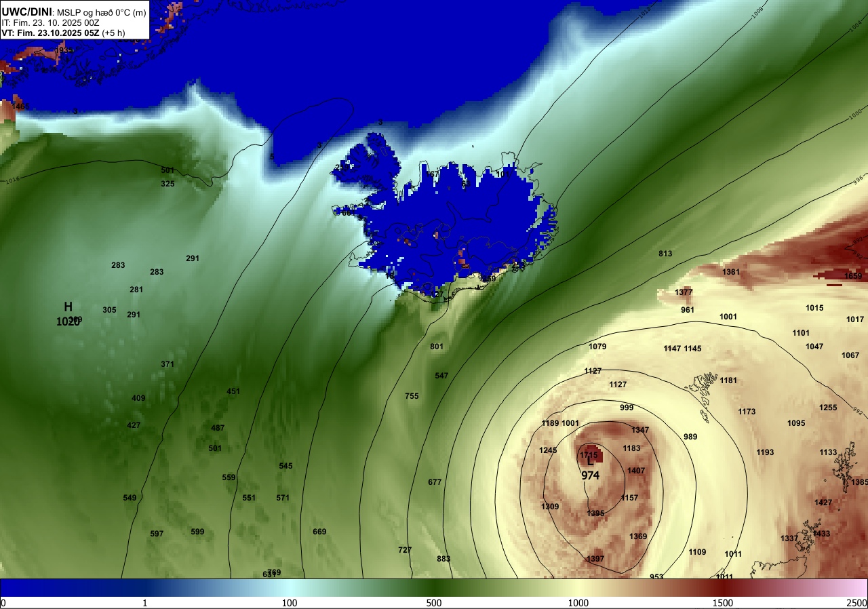Click the height value 1427
Screen dimensions: 868x609
pos(823,503)
